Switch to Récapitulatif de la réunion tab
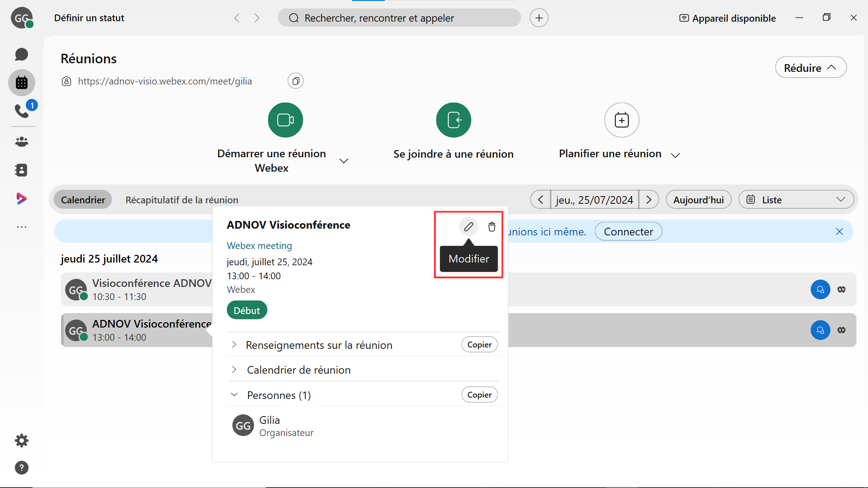Image resolution: width=868 pixels, height=488 pixels. tap(182, 200)
